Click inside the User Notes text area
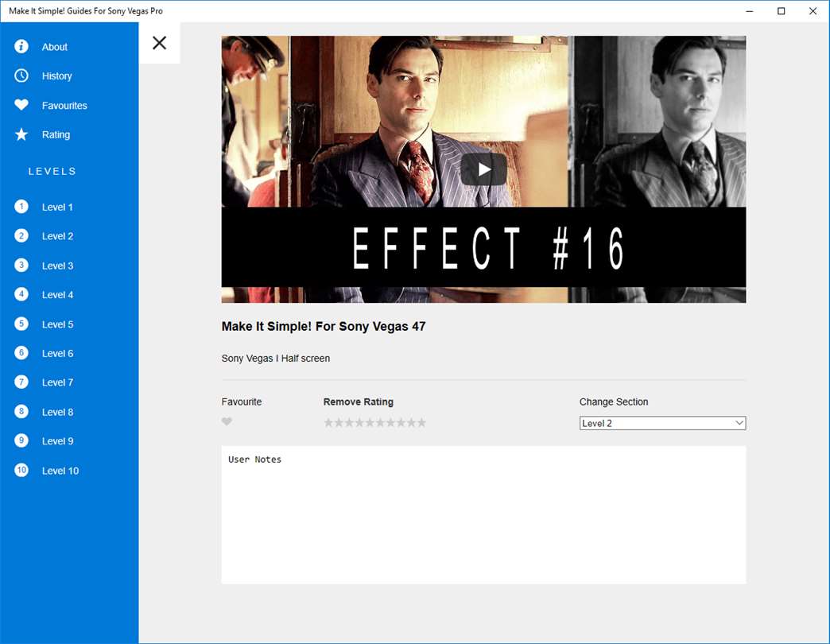Image resolution: width=830 pixels, height=644 pixels. click(484, 515)
